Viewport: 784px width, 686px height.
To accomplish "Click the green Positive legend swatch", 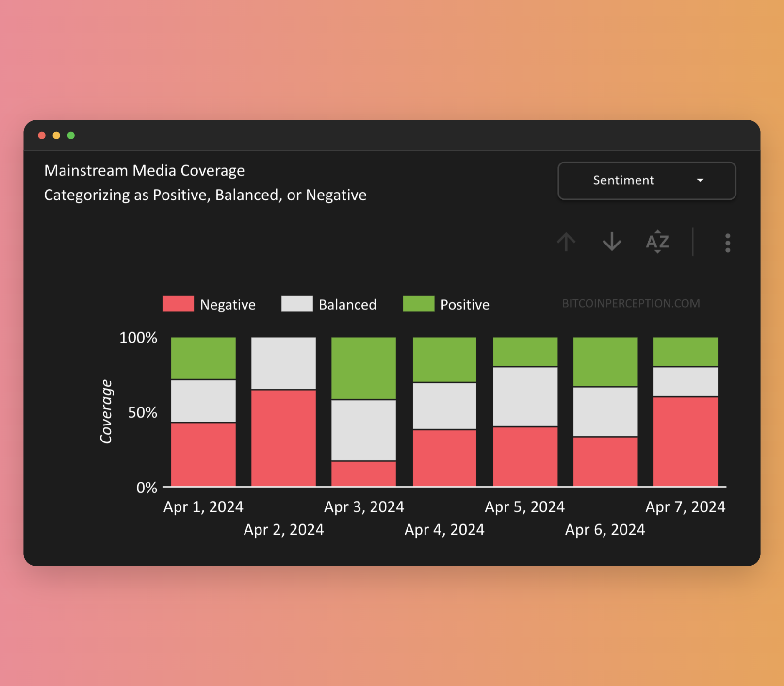I will coord(418,304).
